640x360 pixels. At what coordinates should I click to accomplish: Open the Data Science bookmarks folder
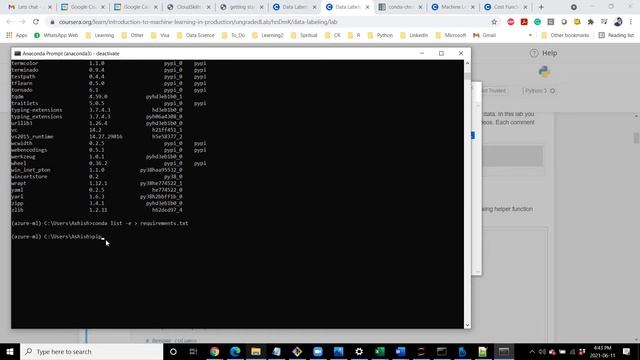(x=196, y=36)
